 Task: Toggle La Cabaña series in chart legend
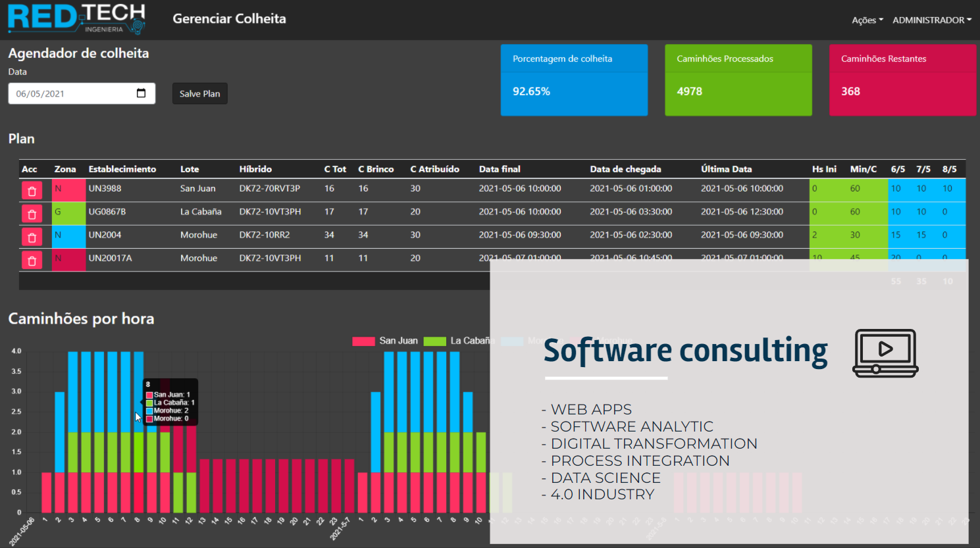pos(457,341)
